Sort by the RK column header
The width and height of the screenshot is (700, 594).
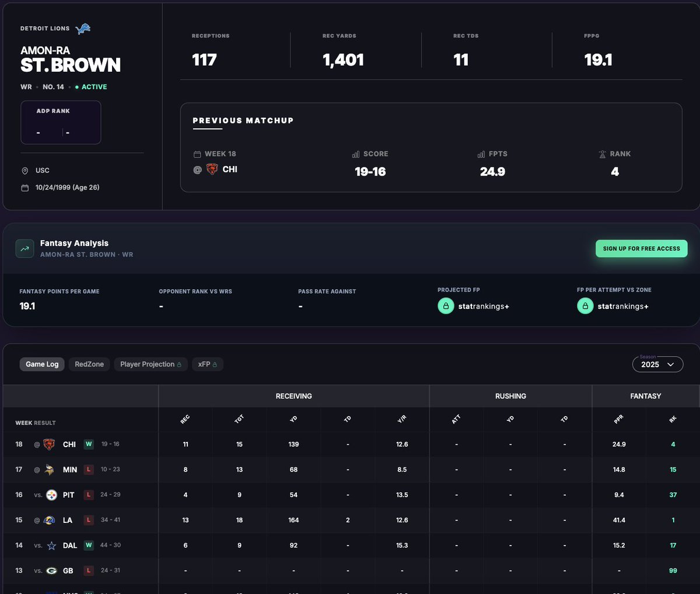[673, 419]
